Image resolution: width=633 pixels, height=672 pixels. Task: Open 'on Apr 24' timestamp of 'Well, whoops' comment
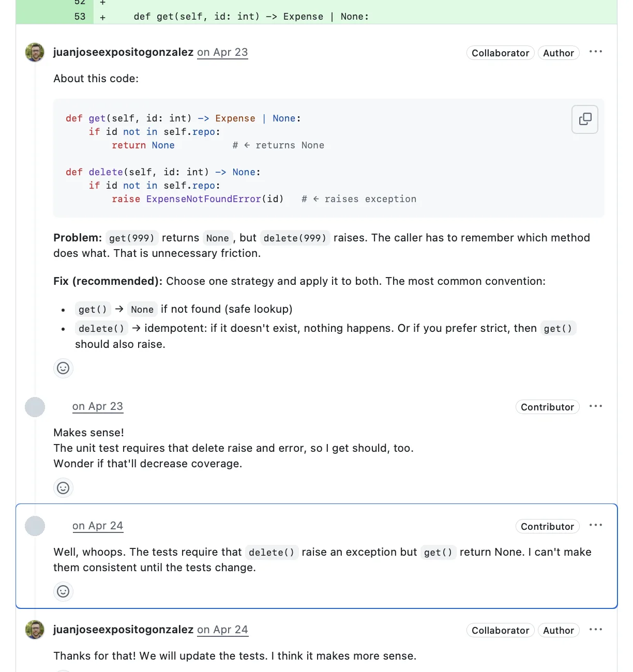(98, 526)
